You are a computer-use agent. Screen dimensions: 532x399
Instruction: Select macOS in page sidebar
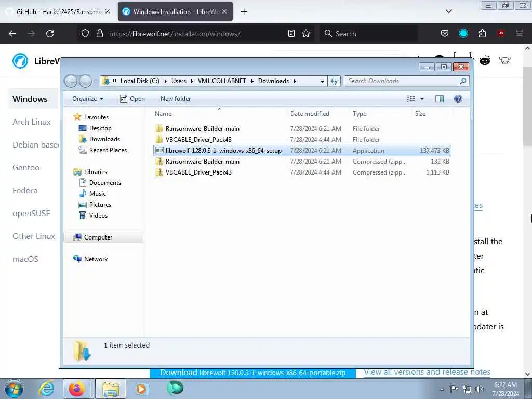coord(25,259)
